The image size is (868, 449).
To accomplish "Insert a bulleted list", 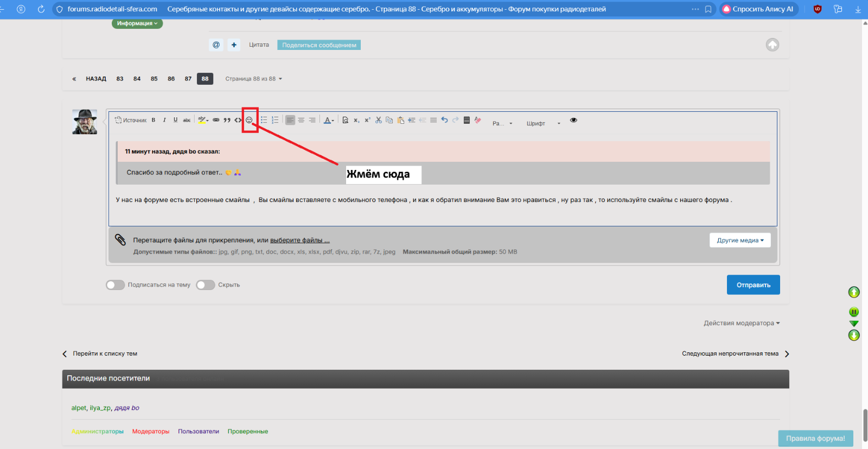I will tap(264, 120).
